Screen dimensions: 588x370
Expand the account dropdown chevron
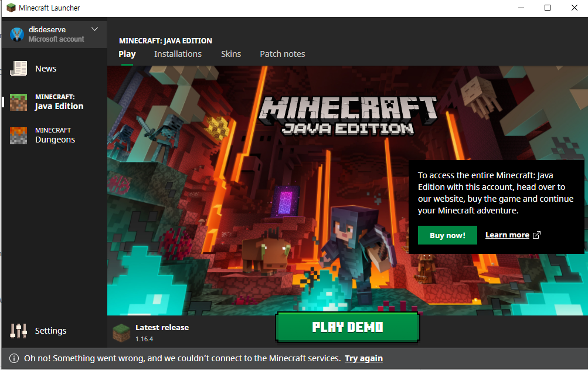click(95, 29)
